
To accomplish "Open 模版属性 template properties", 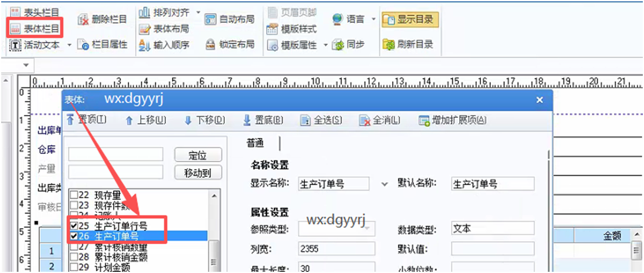I will 292,45.
